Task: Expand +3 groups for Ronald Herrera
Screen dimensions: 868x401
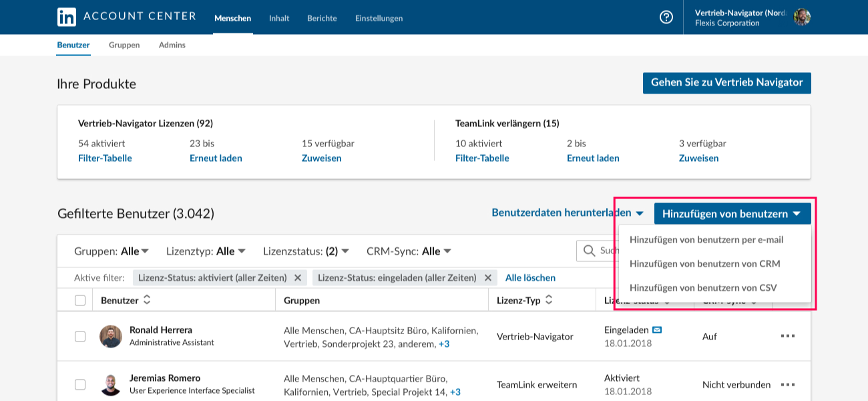Action: click(x=444, y=344)
